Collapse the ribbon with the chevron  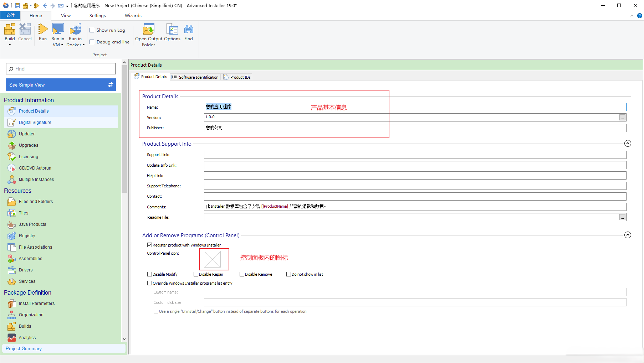click(x=632, y=16)
